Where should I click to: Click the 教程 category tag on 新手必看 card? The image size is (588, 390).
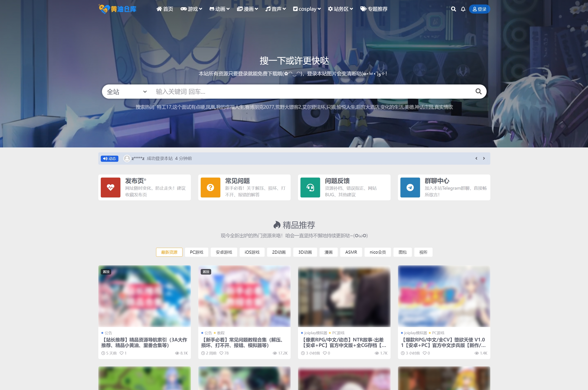[x=221, y=333]
